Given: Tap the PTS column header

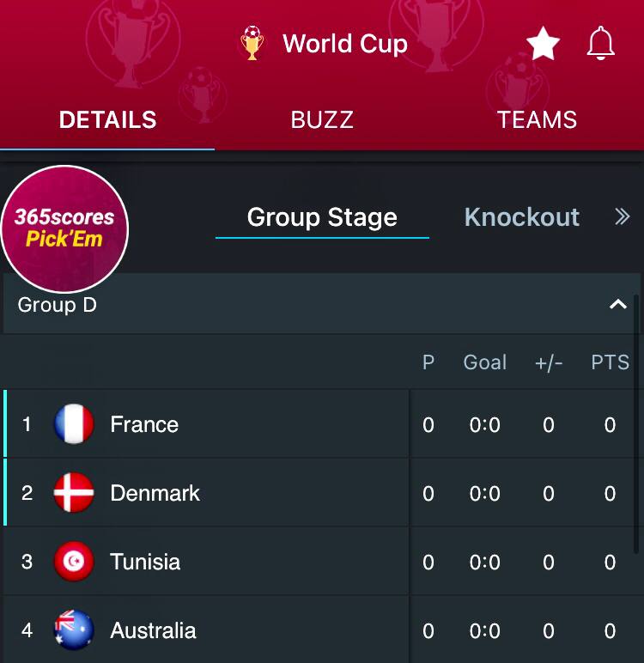Looking at the screenshot, I should 610,362.
